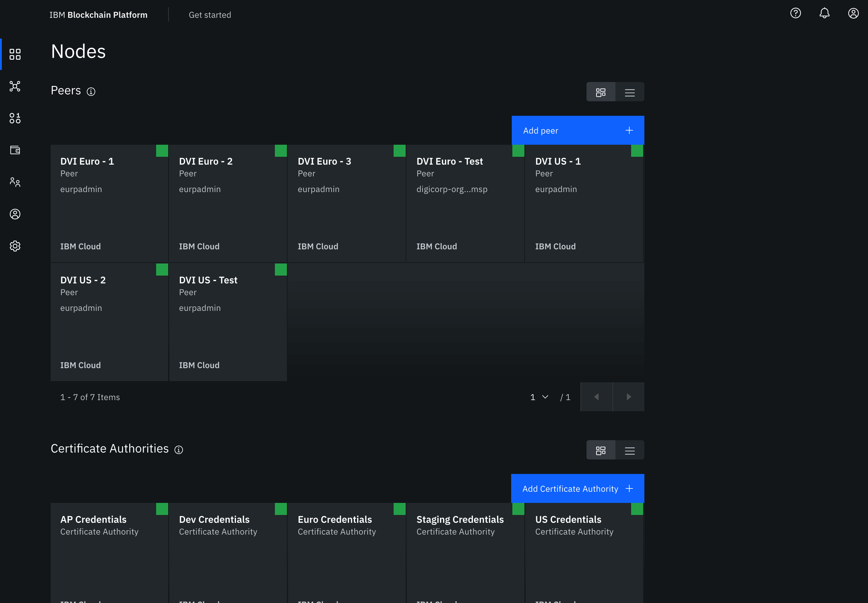The height and width of the screenshot is (603, 868).
Task: Open the US Credentials certificate authority card
Action: point(584,553)
